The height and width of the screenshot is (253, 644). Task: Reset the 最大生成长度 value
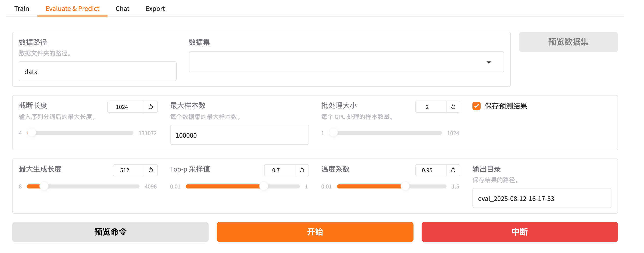click(x=150, y=170)
